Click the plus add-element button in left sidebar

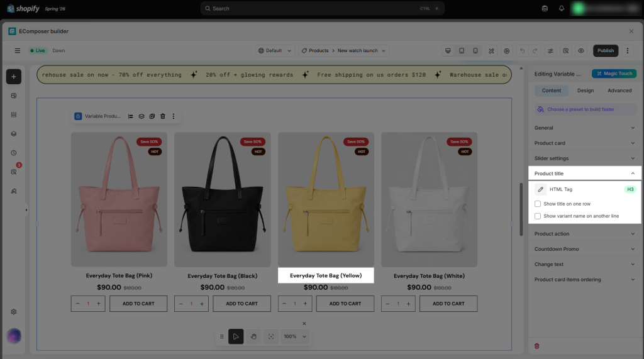[14, 77]
